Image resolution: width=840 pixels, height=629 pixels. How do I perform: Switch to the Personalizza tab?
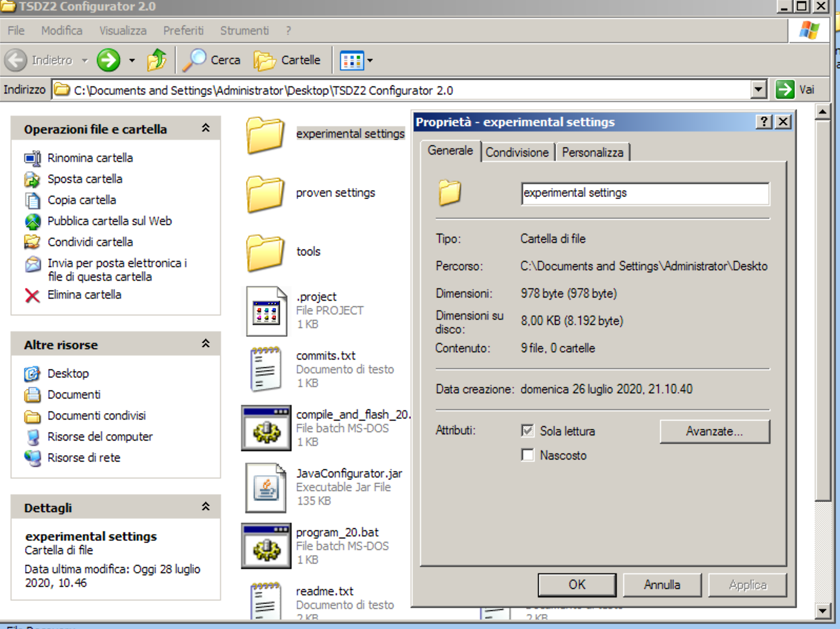coord(593,153)
